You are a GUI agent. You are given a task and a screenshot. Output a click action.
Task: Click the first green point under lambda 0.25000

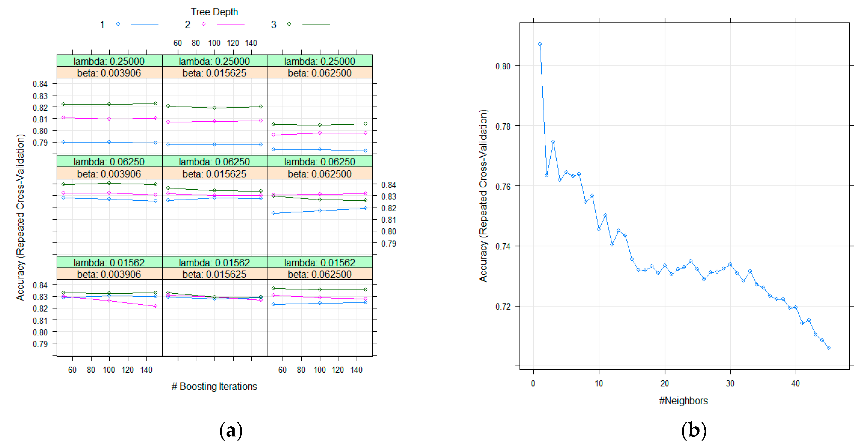click(x=63, y=104)
